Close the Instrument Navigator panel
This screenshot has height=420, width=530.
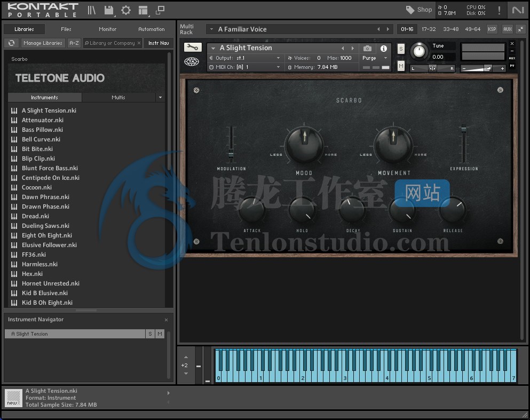tap(166, 320)
